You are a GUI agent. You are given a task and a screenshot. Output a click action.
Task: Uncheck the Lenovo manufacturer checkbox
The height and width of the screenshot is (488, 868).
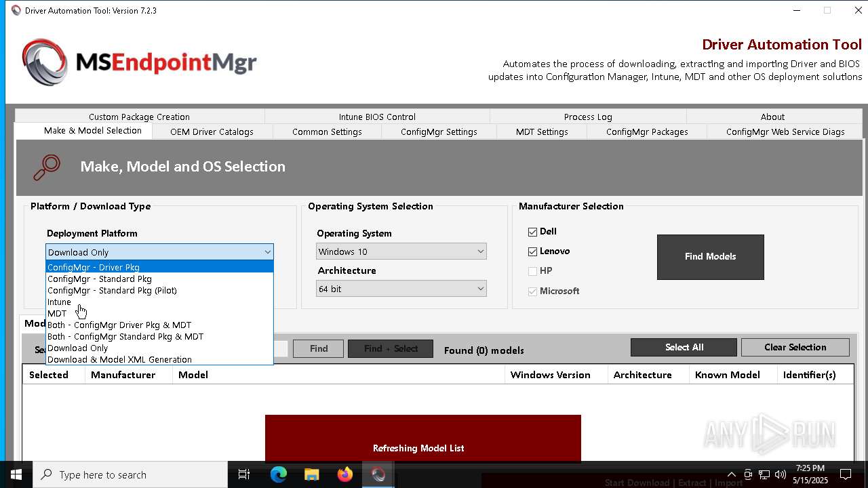[x=532, y=251]
